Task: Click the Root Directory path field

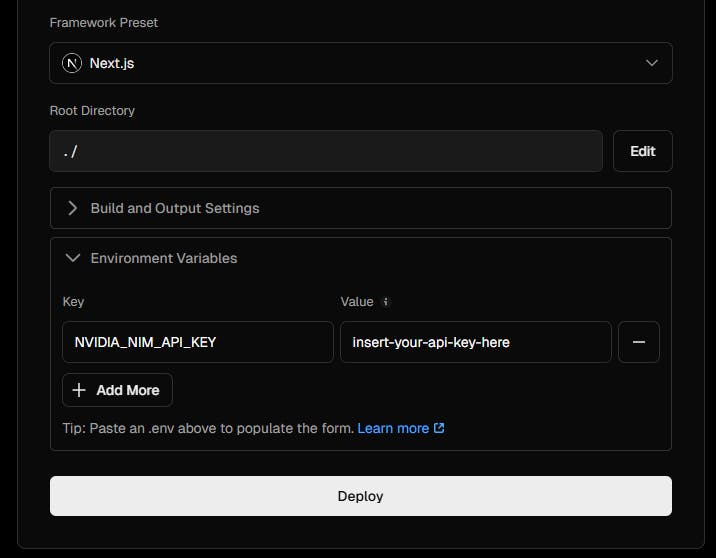Action: pos(326,151)
